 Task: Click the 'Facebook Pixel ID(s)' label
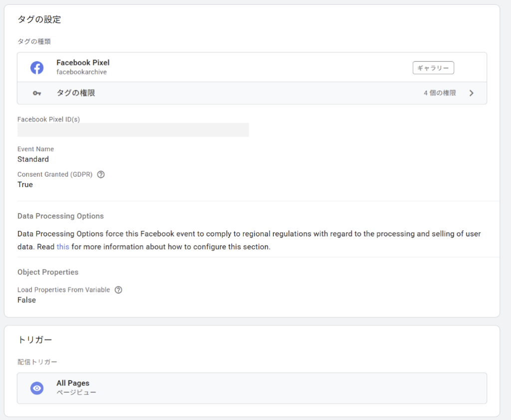coord(48,120)
